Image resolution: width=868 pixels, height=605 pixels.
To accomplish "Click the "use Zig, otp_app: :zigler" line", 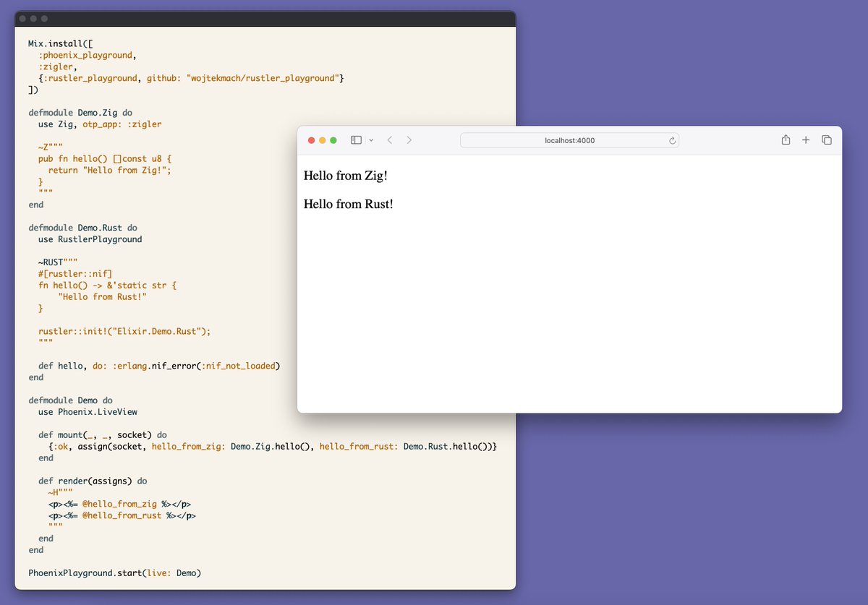I will pos(100,124).
